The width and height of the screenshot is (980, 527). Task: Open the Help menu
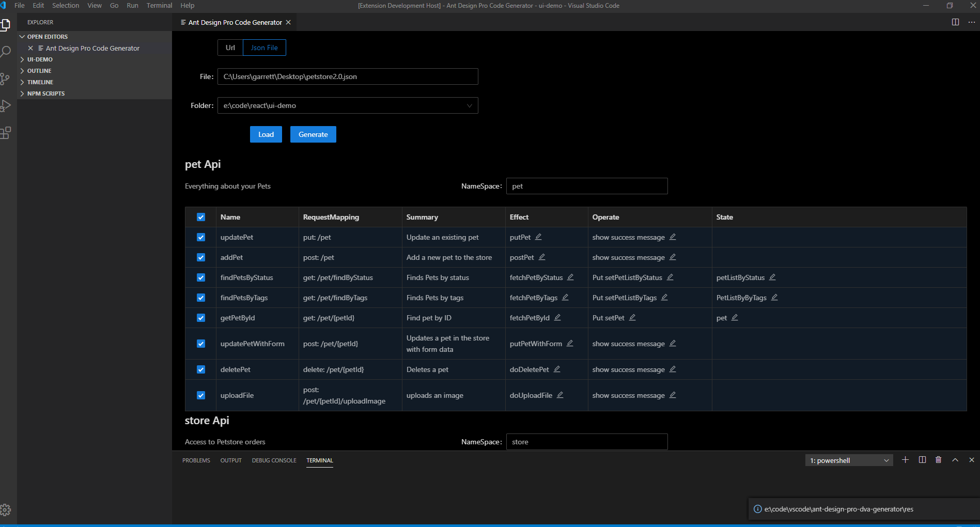pos(188,6)
